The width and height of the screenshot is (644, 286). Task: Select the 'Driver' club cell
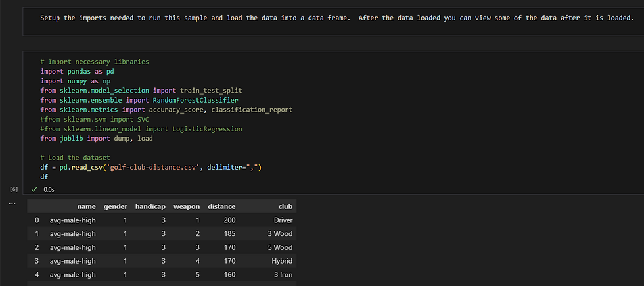[x=283, y=220]
